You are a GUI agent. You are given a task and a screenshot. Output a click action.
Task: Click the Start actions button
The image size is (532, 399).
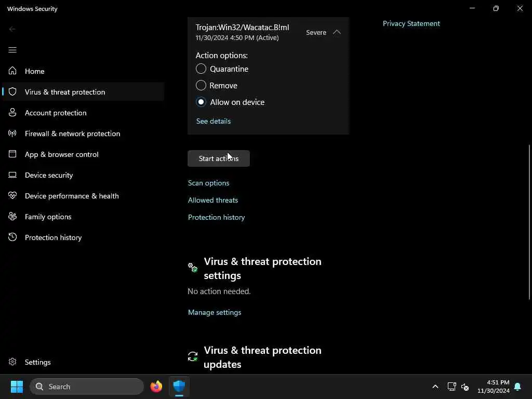219,158
